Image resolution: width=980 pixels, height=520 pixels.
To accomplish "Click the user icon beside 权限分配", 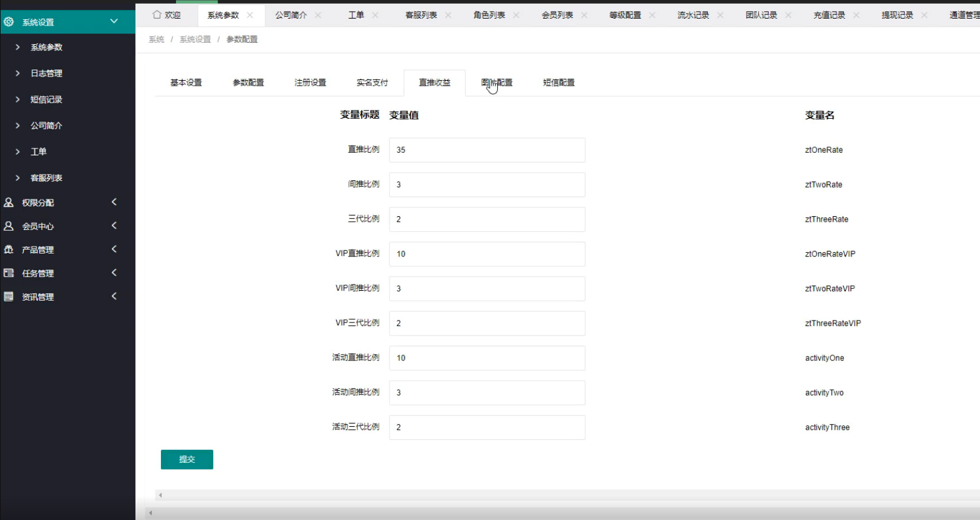I will pos(9,203).
